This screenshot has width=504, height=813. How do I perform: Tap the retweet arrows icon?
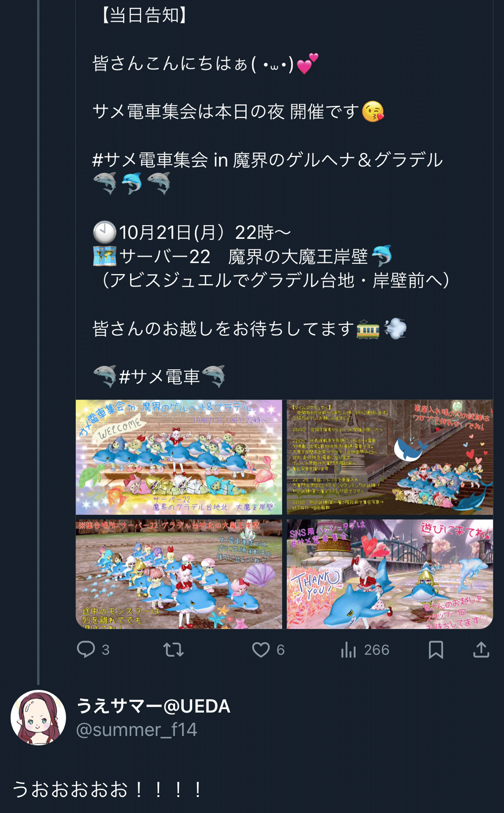point(174,650)
